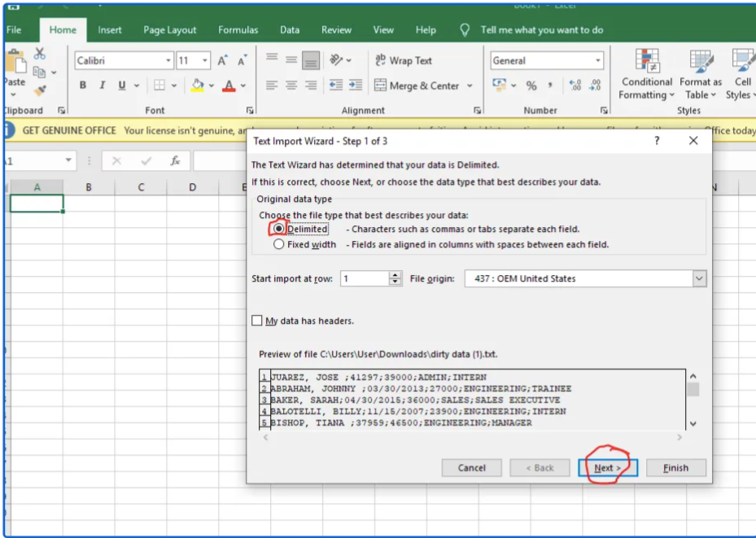Select the Fixed width radio button

pos(277,243)
